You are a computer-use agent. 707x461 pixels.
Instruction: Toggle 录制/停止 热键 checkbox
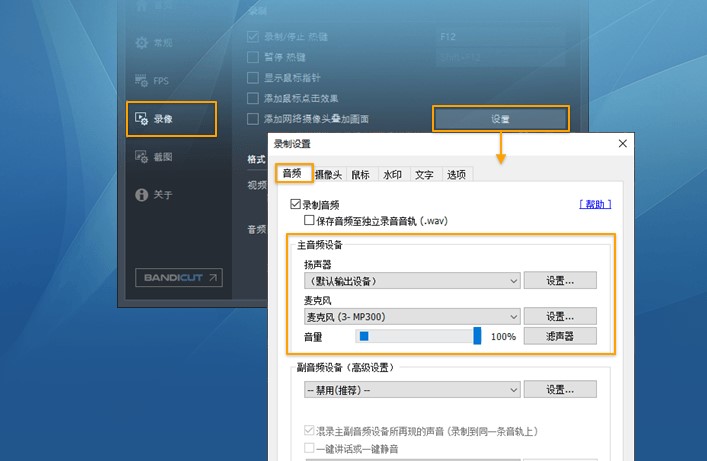click(253, 37)
